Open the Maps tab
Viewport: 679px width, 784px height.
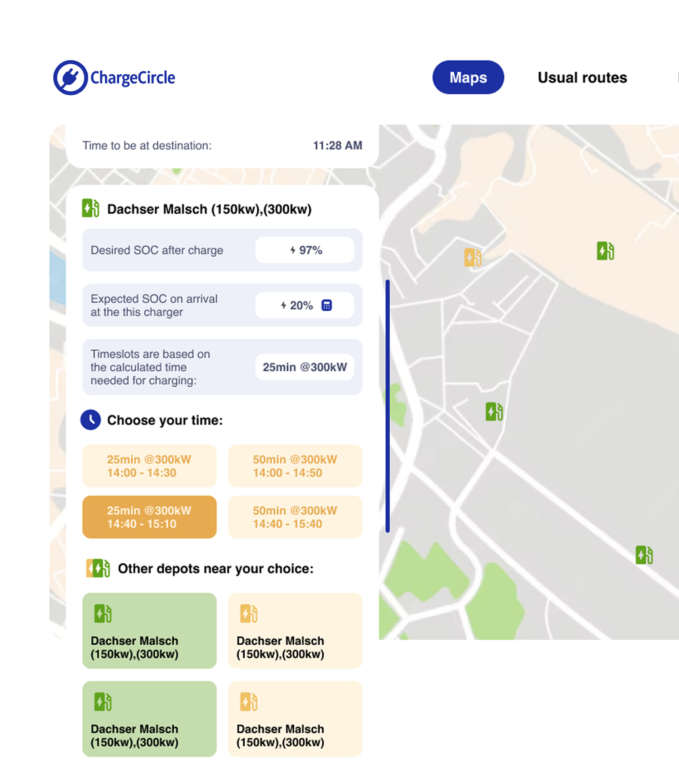[x=468, y=77]
